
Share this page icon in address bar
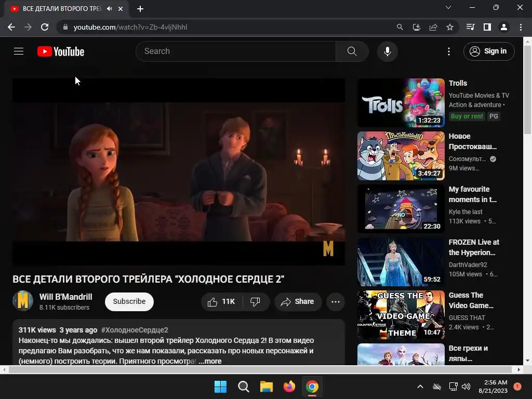(x=433, y=27)
